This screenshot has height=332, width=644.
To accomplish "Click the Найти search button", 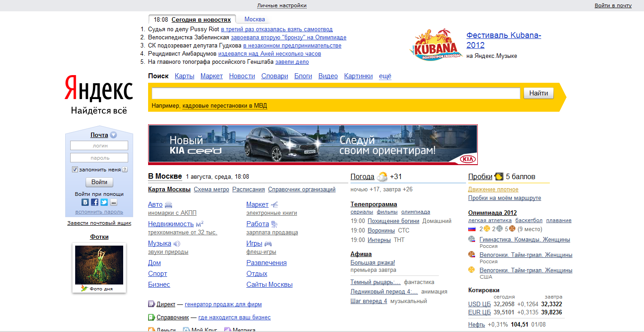I will 538,93.
